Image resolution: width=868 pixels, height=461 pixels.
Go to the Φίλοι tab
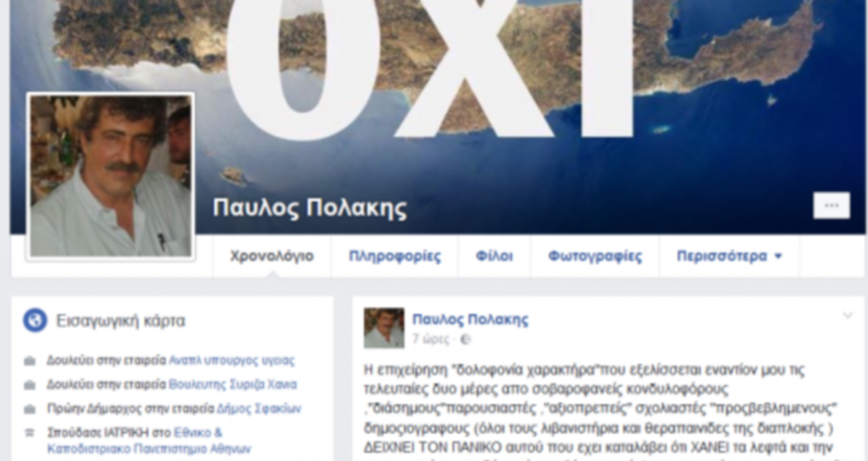pos(494,256)
